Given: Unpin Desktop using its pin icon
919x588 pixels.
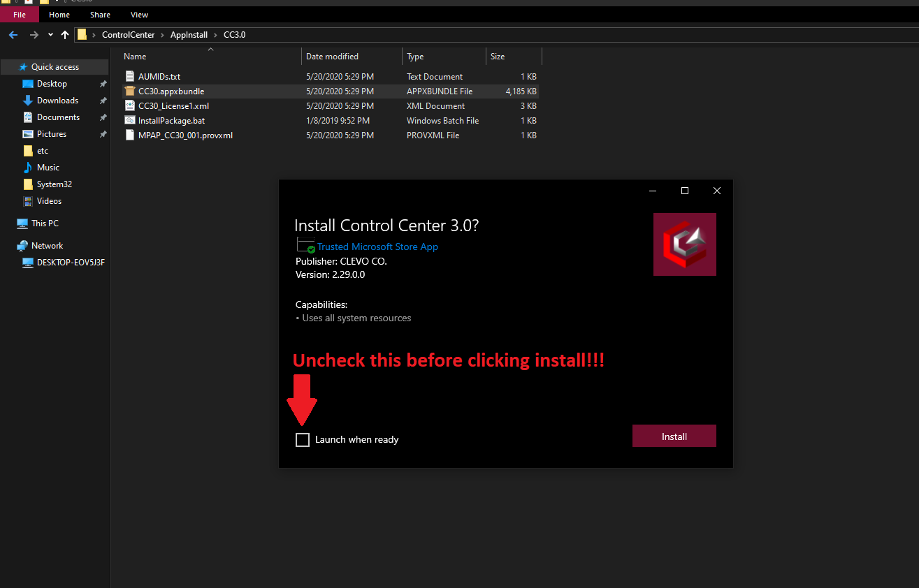Looking at the screenshot, I should pos(103,84).
